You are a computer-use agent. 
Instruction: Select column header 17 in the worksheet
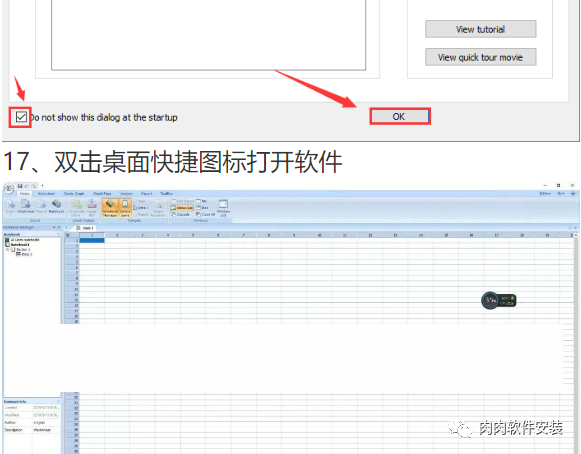[x=497, y=235]
